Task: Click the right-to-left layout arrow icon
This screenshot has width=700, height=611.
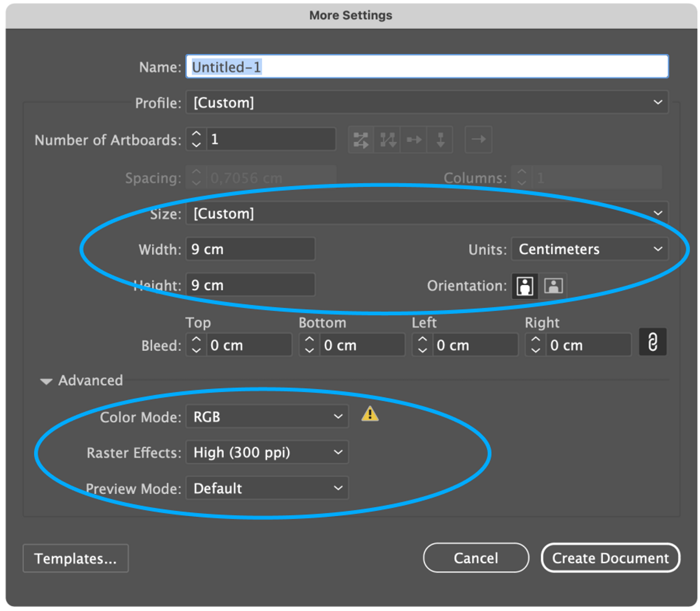Action: click(478, 140)
